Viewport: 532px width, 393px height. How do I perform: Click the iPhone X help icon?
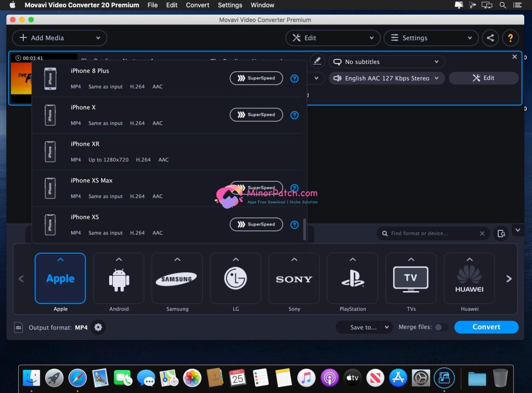tap(295, 115)
